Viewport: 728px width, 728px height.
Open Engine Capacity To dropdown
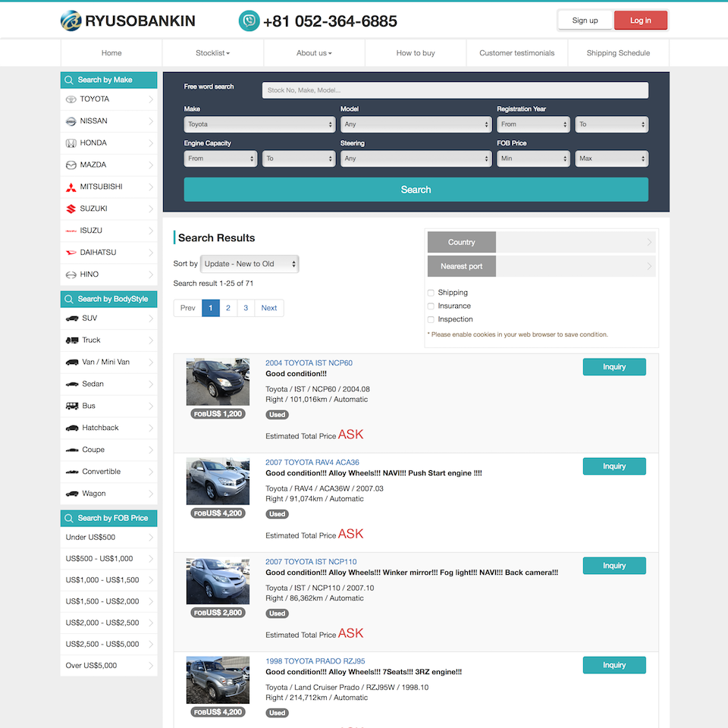click(x=299, y=158)
